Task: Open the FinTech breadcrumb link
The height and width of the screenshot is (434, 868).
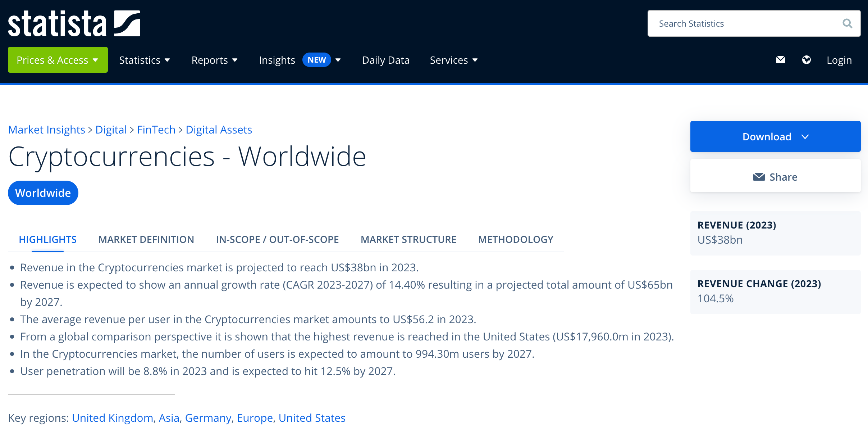Action: click(156, 130)
